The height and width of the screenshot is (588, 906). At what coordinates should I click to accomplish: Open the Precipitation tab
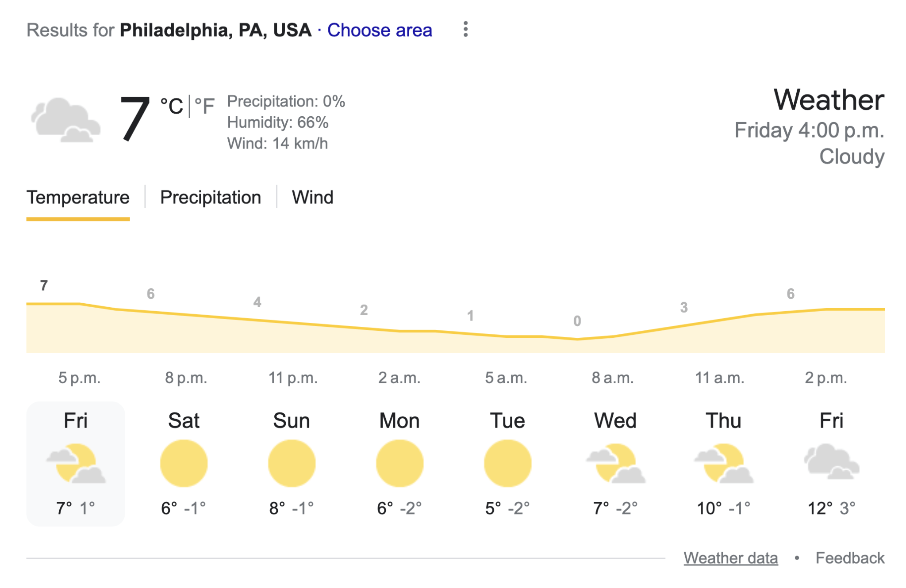211,197
